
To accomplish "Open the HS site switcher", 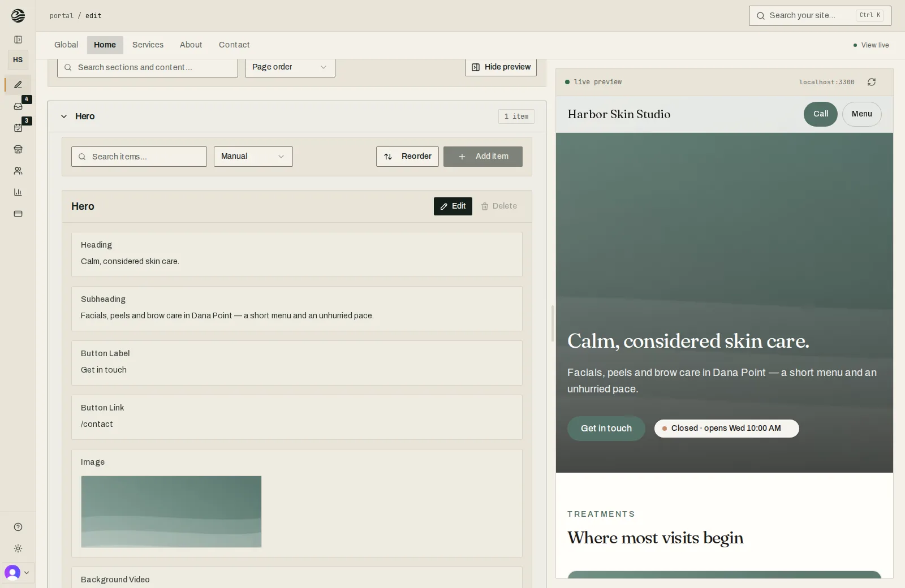I will coord(18,60).
